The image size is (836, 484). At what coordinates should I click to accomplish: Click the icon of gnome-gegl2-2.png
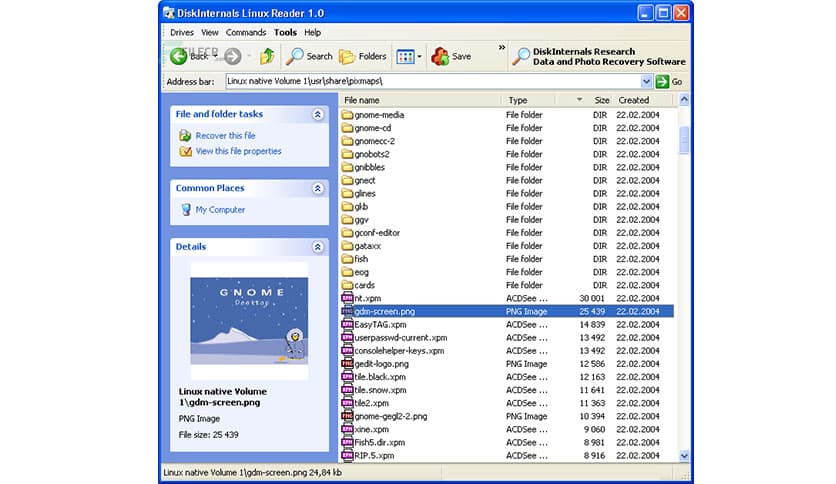347,416
